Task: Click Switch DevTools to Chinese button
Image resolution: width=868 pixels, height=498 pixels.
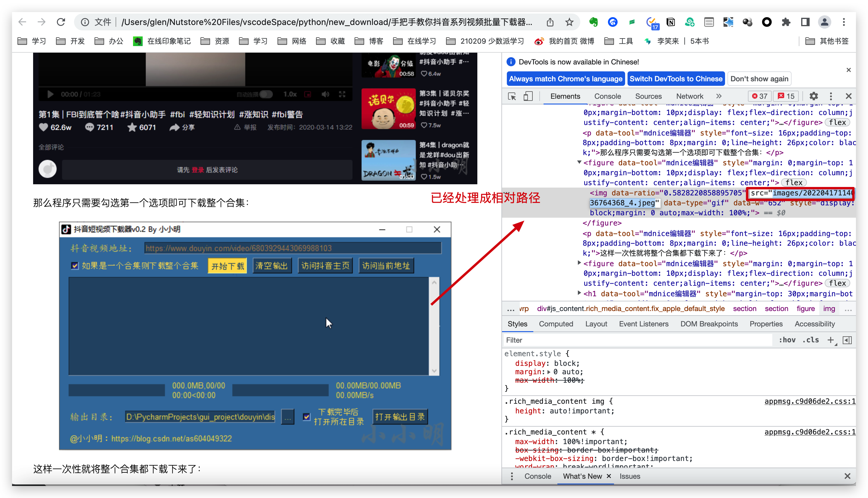Action: 676,79
